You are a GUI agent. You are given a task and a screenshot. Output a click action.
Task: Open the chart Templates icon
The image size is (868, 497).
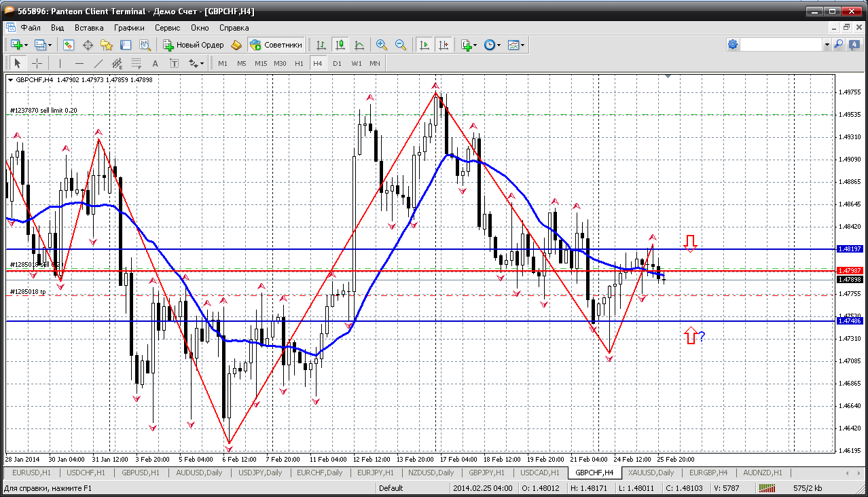tap(513, 45)
